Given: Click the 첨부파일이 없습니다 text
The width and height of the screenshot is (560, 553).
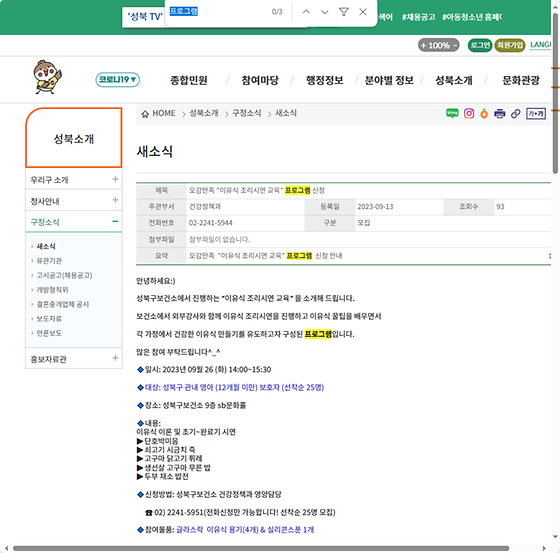Looking at the screenshot, I should pyautogui.click(x=219, y=239).
